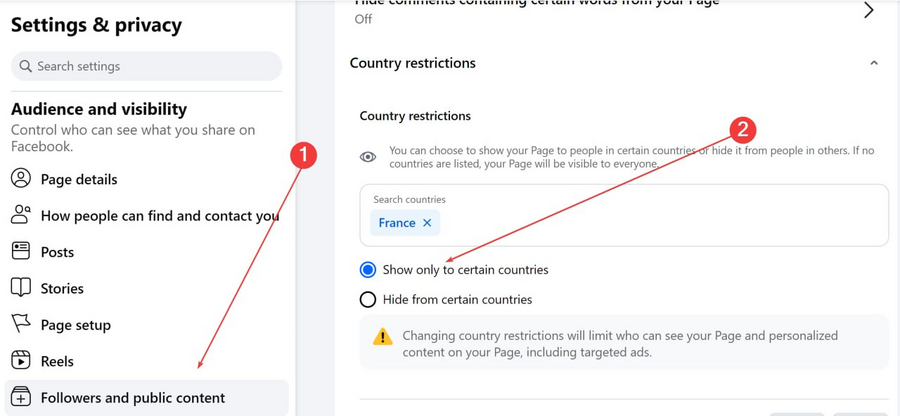900x416 pixels.
Task: Click the Search settings field
Action: pos(146,66)
